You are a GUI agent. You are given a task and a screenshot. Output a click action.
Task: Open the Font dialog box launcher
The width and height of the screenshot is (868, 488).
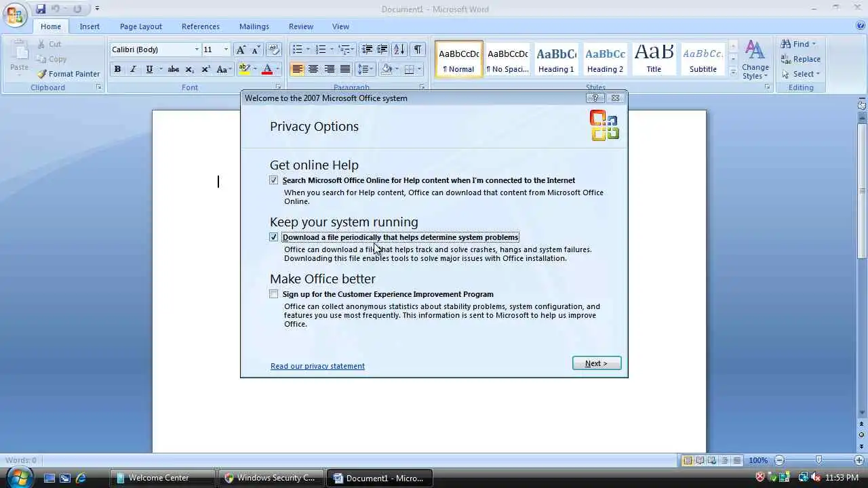(x=278, y=87)
